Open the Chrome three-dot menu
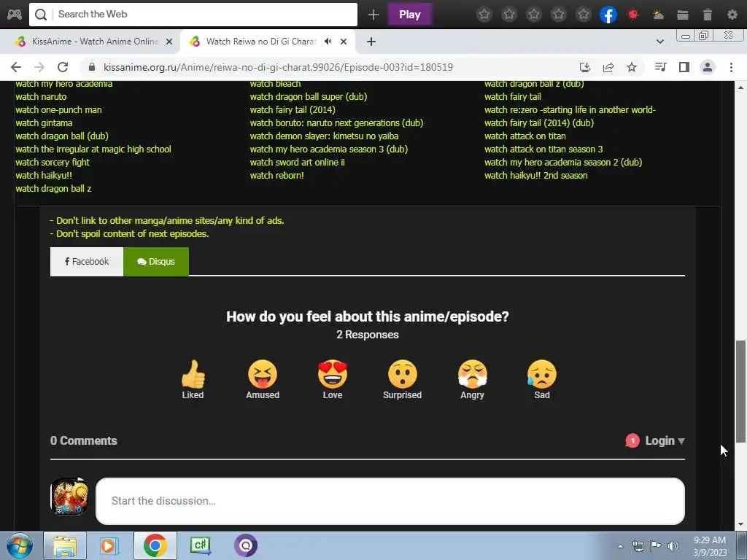Image resolution: width=747 pixels, height=560 pixels. [731, 67]
